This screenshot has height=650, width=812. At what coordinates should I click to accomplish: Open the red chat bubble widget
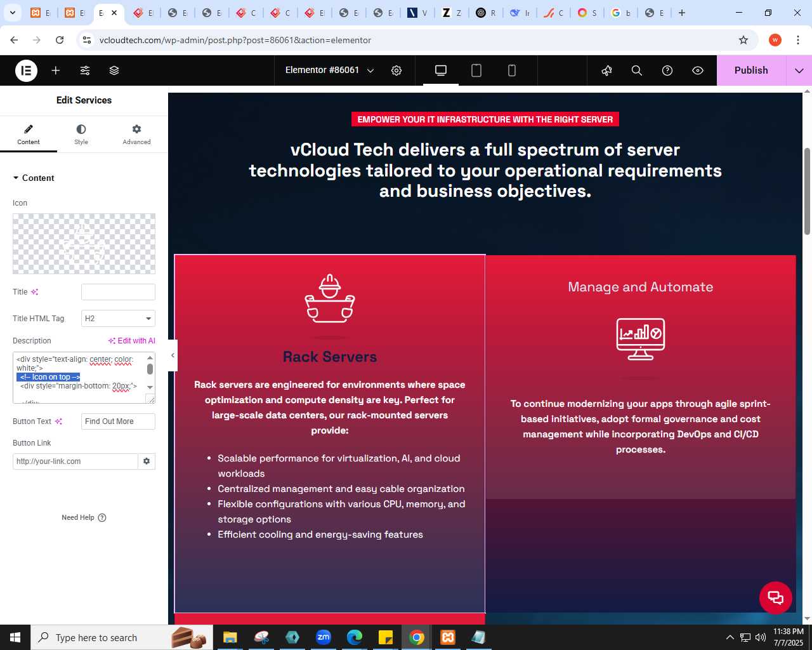pyautogui.click(x=776, y=597)
